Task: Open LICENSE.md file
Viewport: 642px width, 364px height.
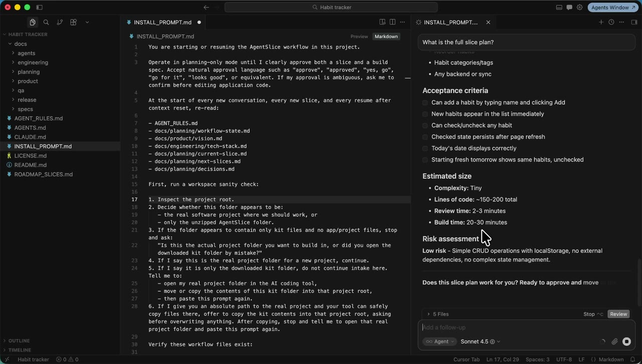Action: click(x=30, y=155)
